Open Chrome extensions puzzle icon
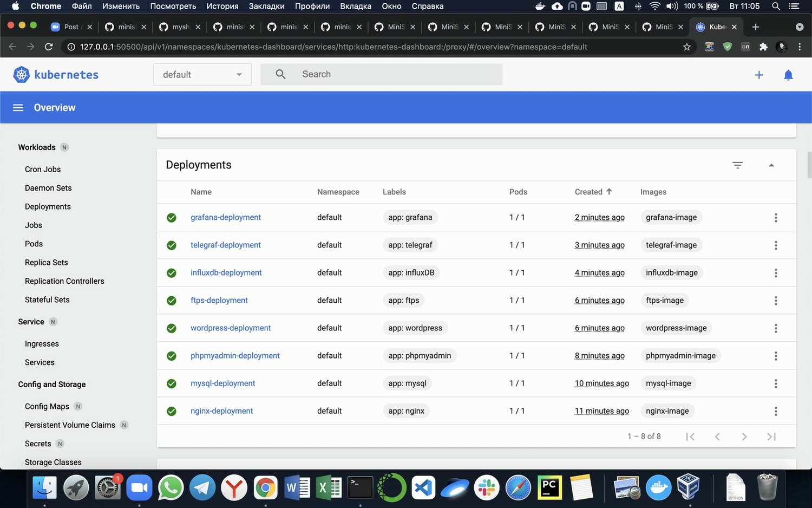Screen dimensions: 812x508 763,47
